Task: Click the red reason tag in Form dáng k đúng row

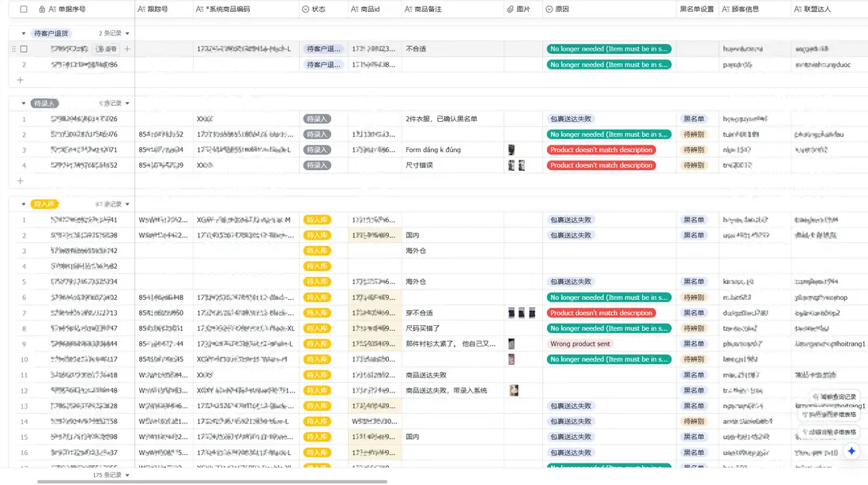Action: [601, 150]
